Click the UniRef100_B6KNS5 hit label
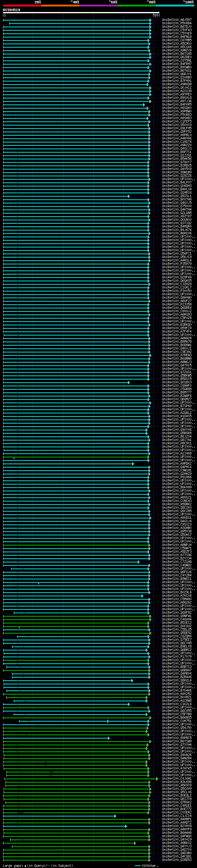 176,717
